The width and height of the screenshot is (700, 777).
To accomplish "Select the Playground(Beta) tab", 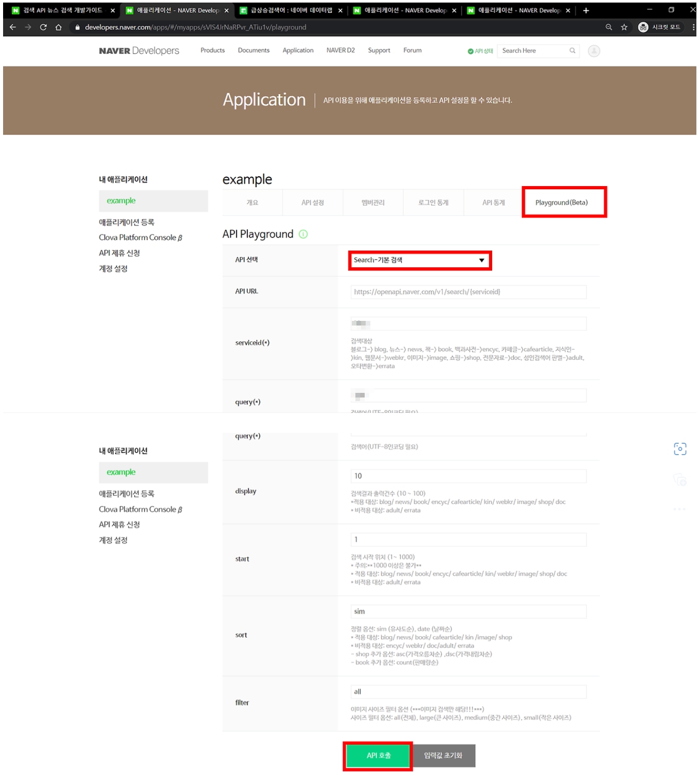I will 562,203.
